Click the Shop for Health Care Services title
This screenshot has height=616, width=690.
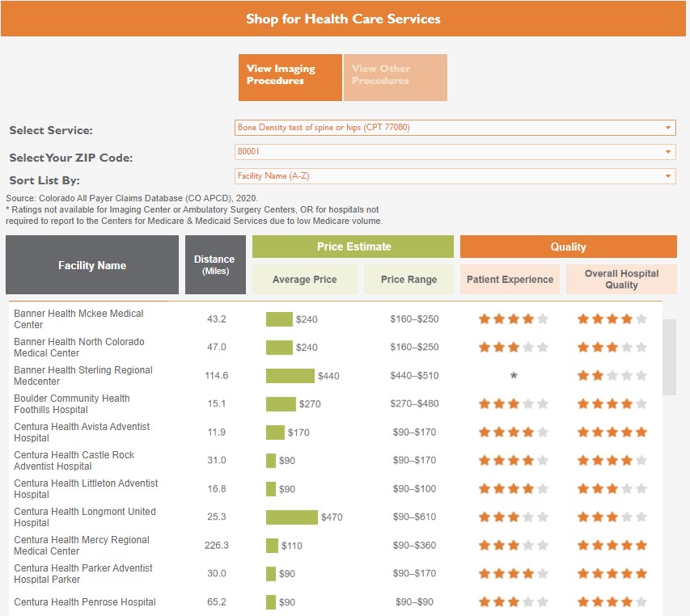[343, 19]
